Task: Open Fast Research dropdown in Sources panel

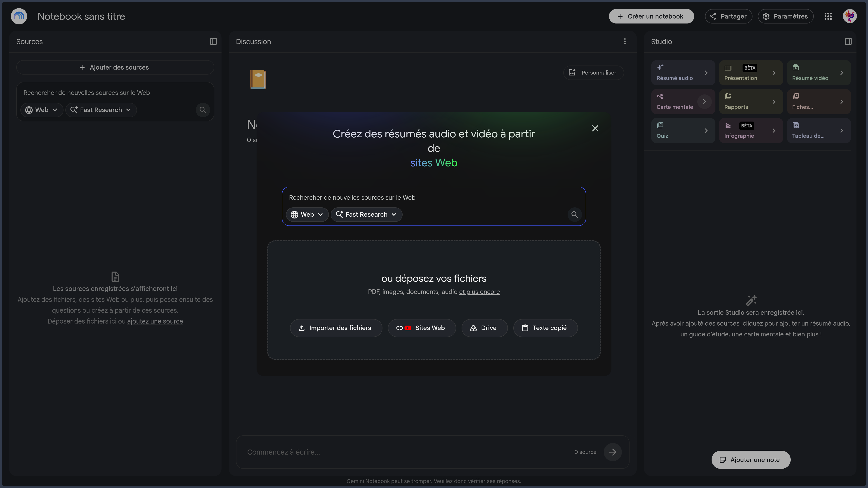Action: (x=101, y=110)
